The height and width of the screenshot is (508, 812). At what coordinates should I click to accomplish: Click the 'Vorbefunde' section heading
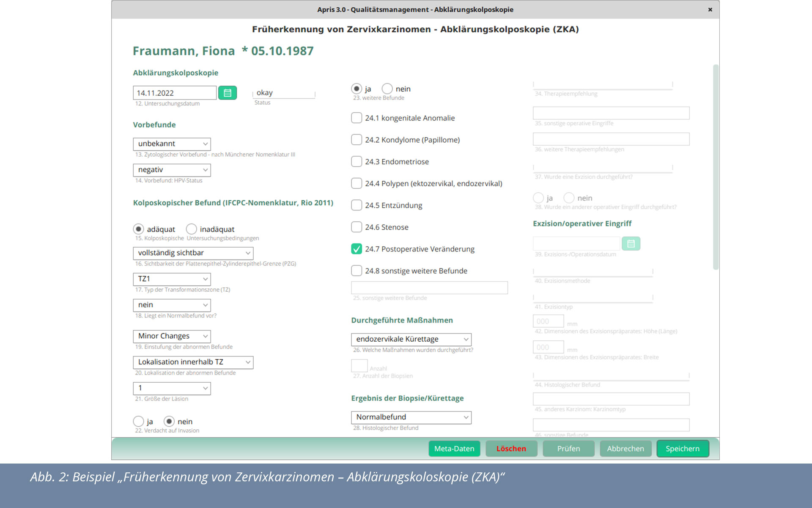tap(154, 125)
